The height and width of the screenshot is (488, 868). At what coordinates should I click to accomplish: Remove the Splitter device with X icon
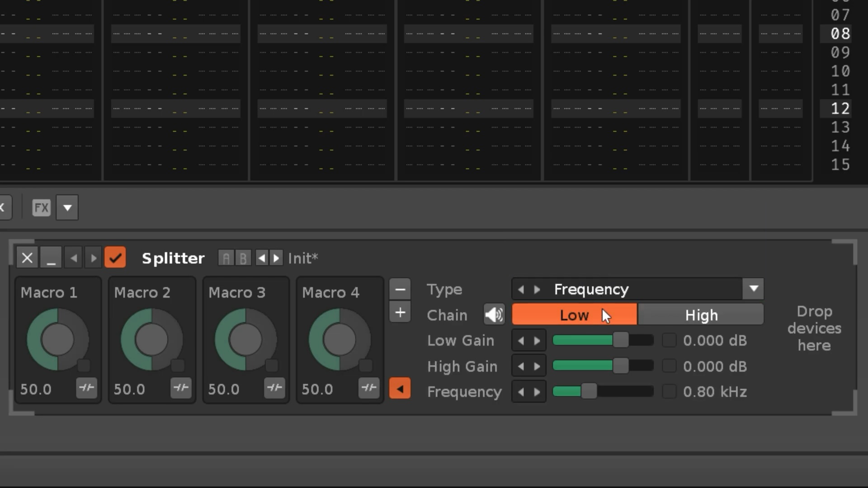pos(27,258)
